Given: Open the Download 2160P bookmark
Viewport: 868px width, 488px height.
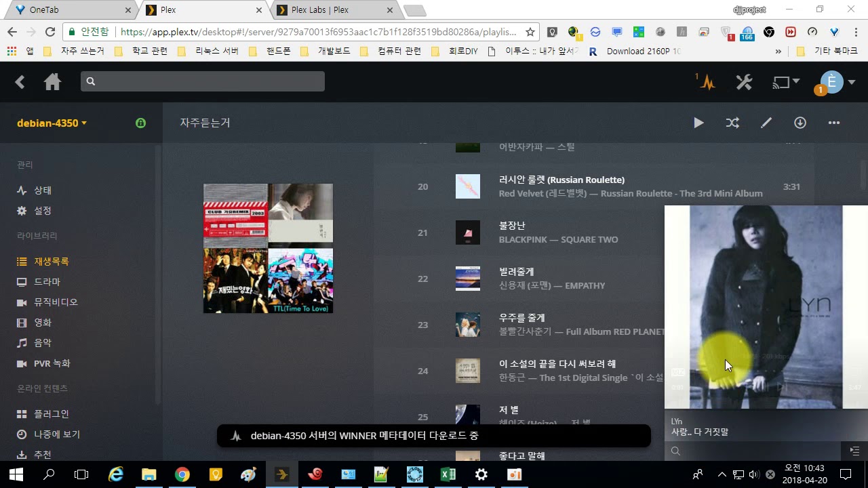Looking at the screenshot, I should pos(635,51).
